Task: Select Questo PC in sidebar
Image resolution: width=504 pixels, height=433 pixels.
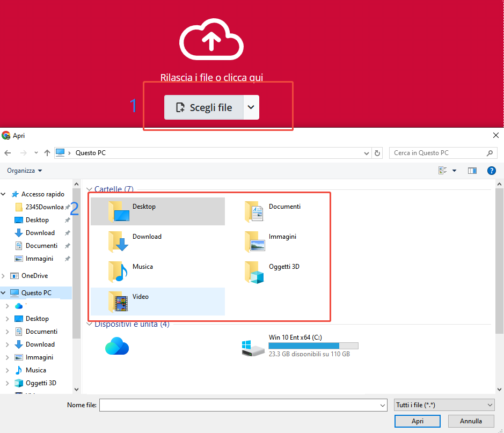Action: (x=36, y=292)
